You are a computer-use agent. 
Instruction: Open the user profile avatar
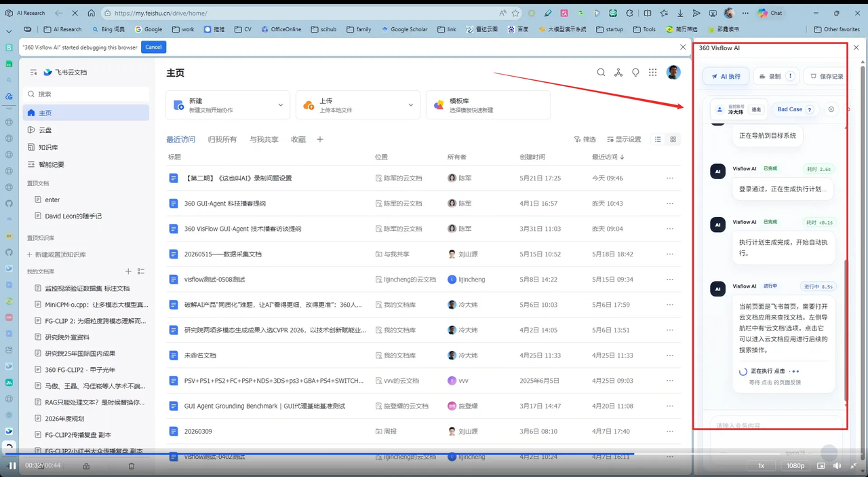tap(673, 73)
